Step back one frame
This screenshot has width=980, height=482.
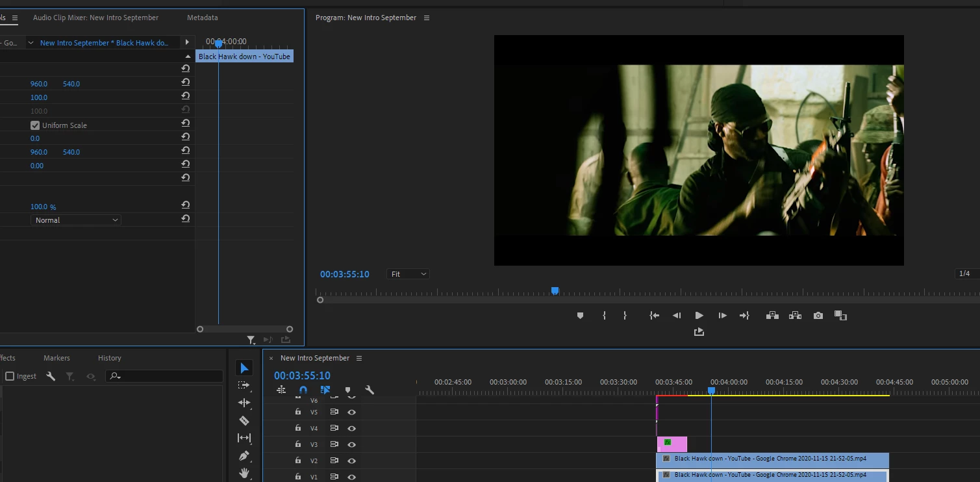click(x=677, y=316)
